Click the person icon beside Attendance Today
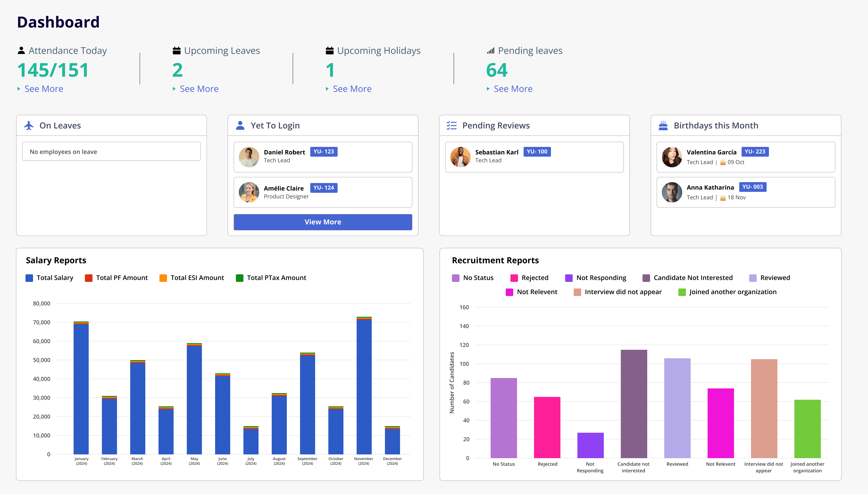This screenshot has width=868, height=494. pyautogui.click(x=21, y=50)
